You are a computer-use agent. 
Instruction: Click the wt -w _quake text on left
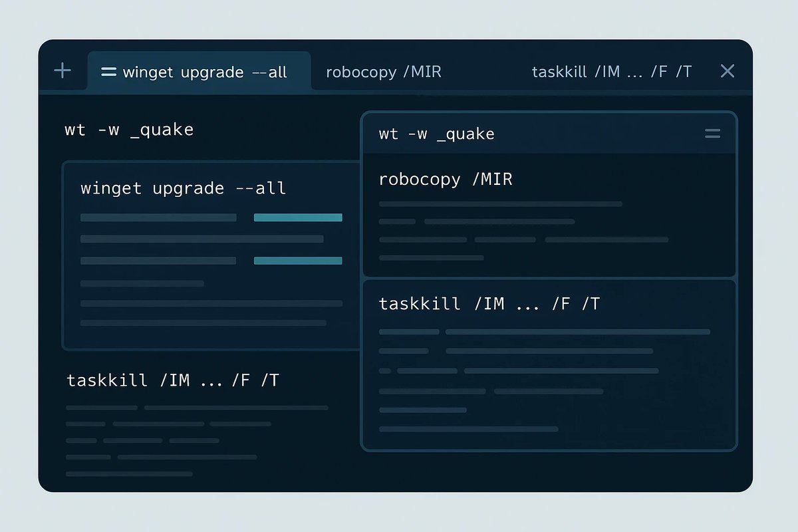click(129, 129)
